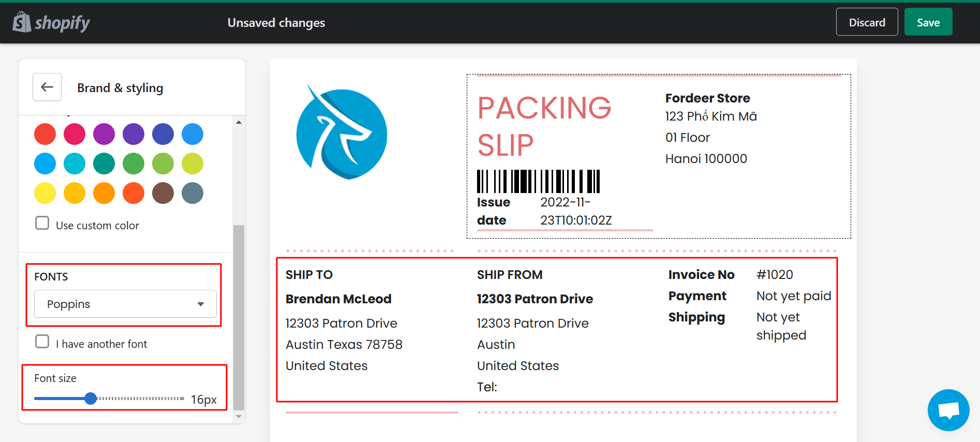Click scrollbar up arrow in styling panel
This screenshot has width=980, height=442.
tap(239, 123)
